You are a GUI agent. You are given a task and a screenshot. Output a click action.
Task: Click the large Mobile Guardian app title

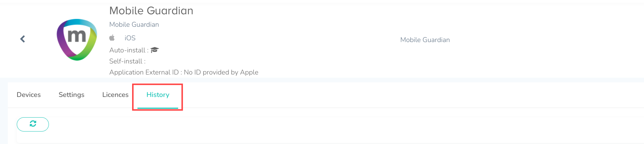151,11
